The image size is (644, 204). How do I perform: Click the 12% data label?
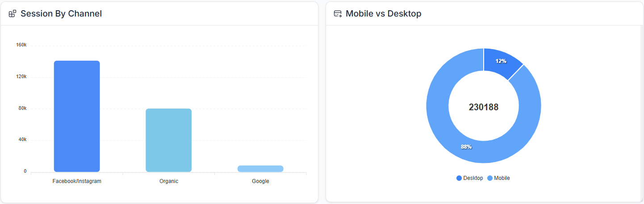501,61
